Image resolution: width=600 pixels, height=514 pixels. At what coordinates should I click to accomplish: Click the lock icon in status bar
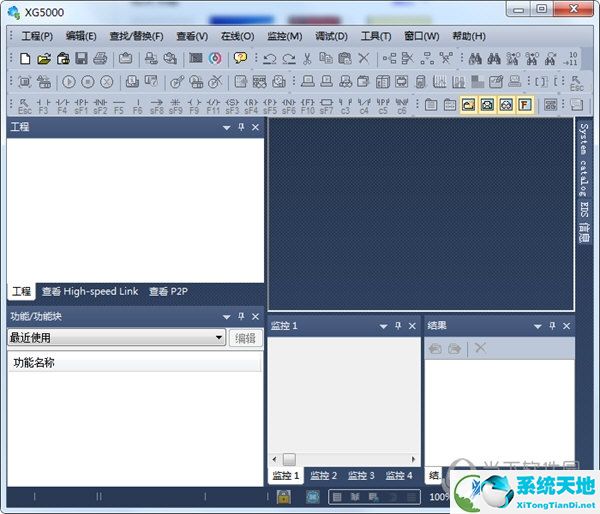pos(284,497)
